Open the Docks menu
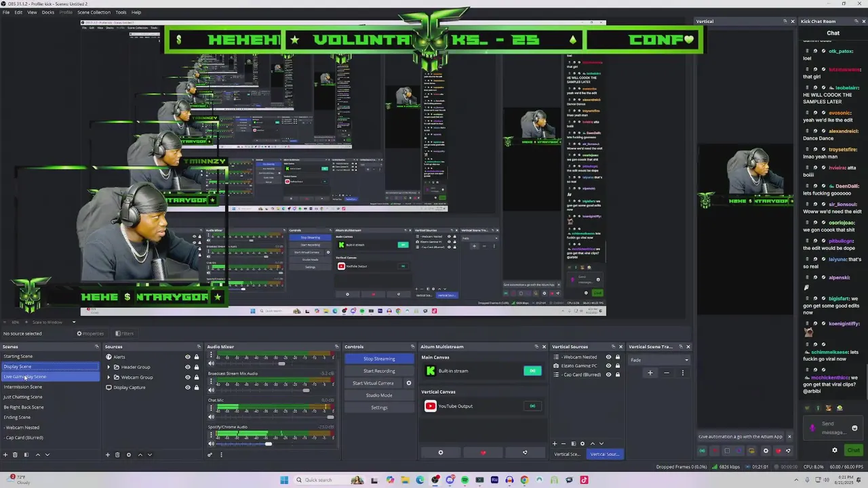 (x=48, y=12)
